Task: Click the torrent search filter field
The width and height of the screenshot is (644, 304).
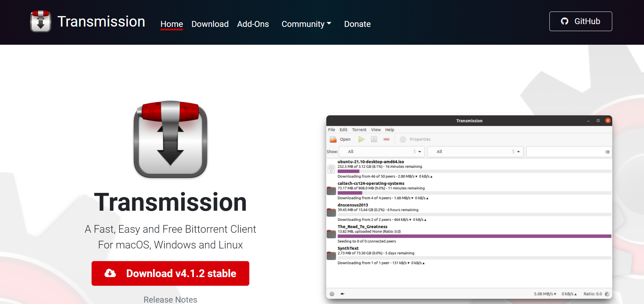Action: (x=569, y=152)
